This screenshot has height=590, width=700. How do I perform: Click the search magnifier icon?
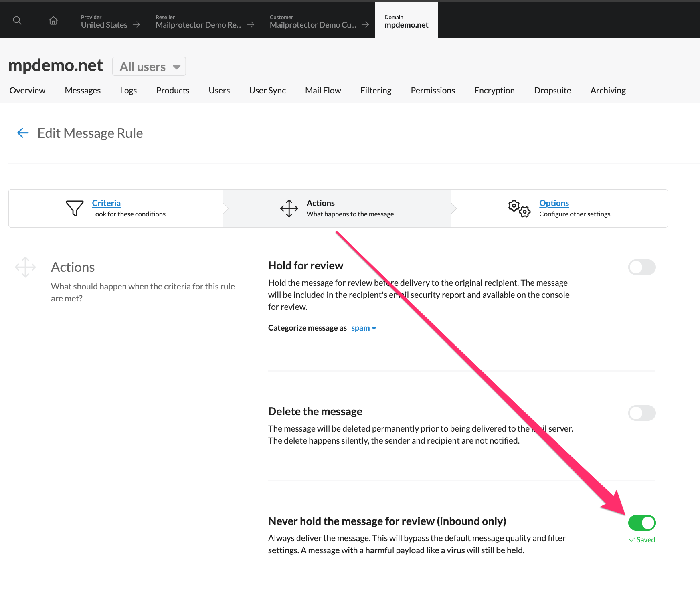click(x=17, y=20)
